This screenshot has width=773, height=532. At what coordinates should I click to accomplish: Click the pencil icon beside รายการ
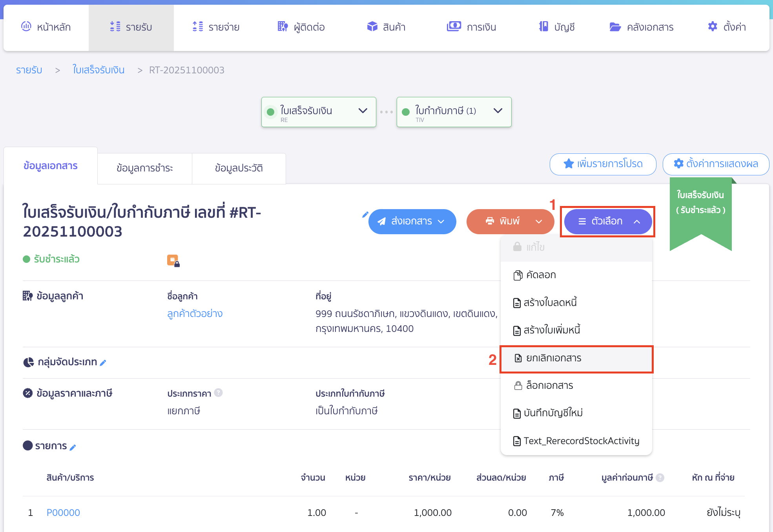pyautogui.click(x=73, y=446)
